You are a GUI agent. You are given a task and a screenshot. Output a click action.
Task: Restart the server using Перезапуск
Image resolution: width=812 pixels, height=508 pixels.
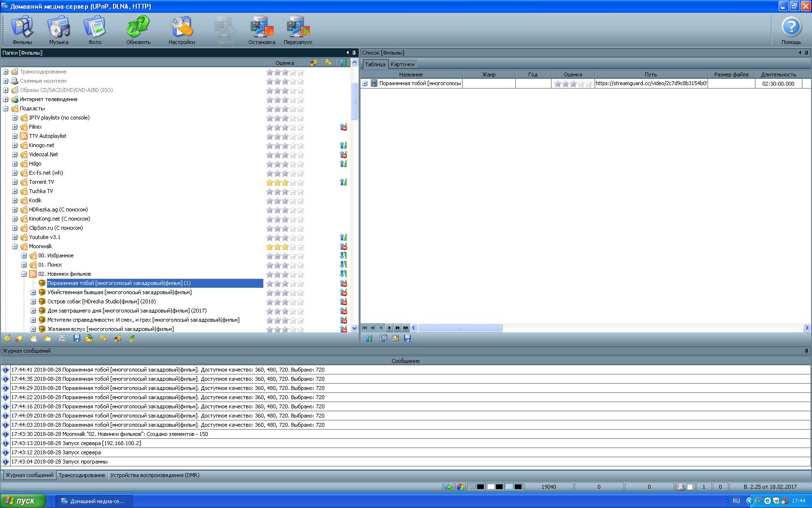[x=298, y=30]
